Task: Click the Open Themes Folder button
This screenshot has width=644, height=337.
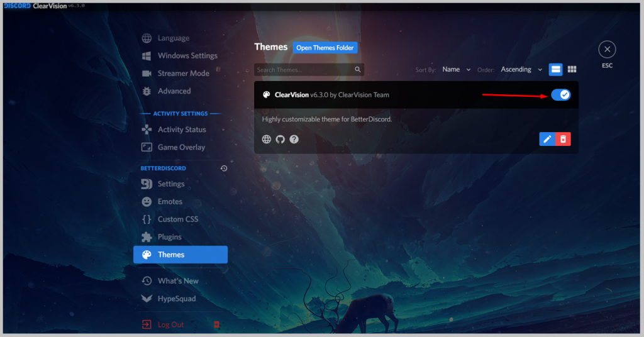Action: coord(325,48)
